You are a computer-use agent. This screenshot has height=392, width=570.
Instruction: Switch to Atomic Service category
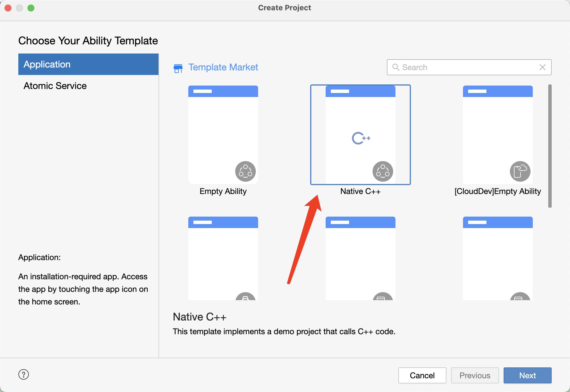pyautogui.click(x=55, y=86)
